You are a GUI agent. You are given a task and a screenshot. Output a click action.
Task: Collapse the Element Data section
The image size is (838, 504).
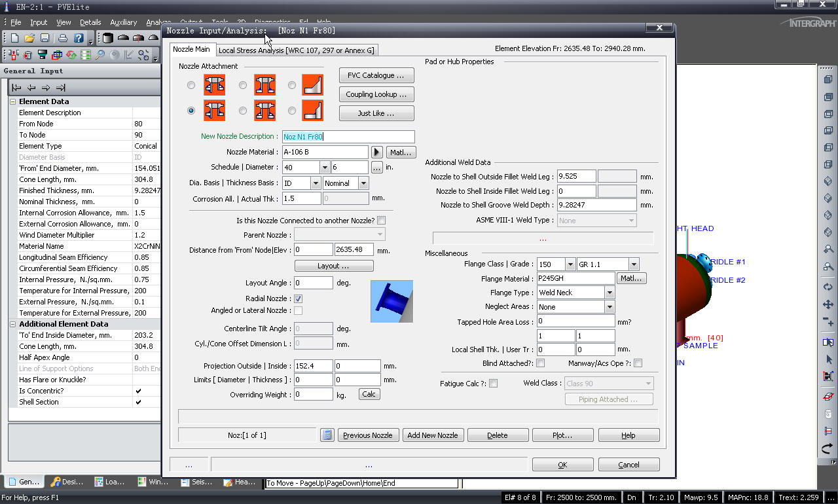(x=13, y=101)
